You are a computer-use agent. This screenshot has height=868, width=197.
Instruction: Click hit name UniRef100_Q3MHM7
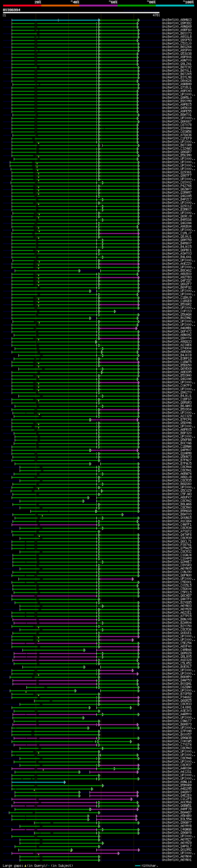point(177,192)
